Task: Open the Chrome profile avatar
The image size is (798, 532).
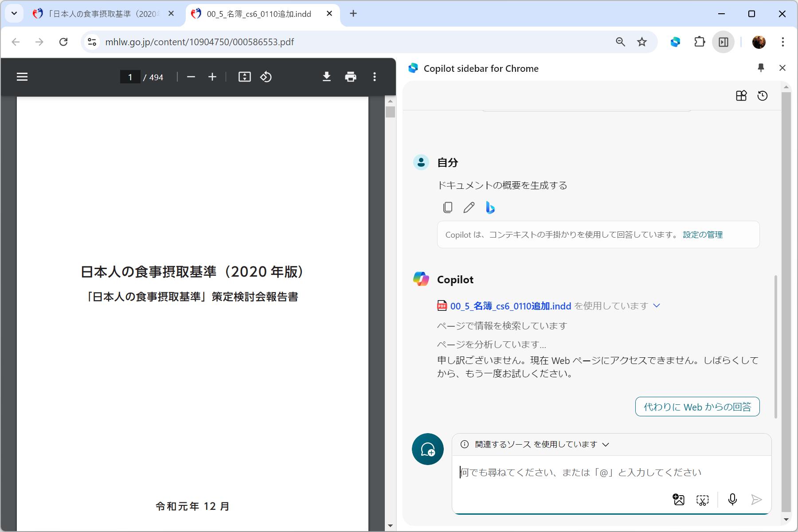Action: pyautogui.click(x=759, y=42)
